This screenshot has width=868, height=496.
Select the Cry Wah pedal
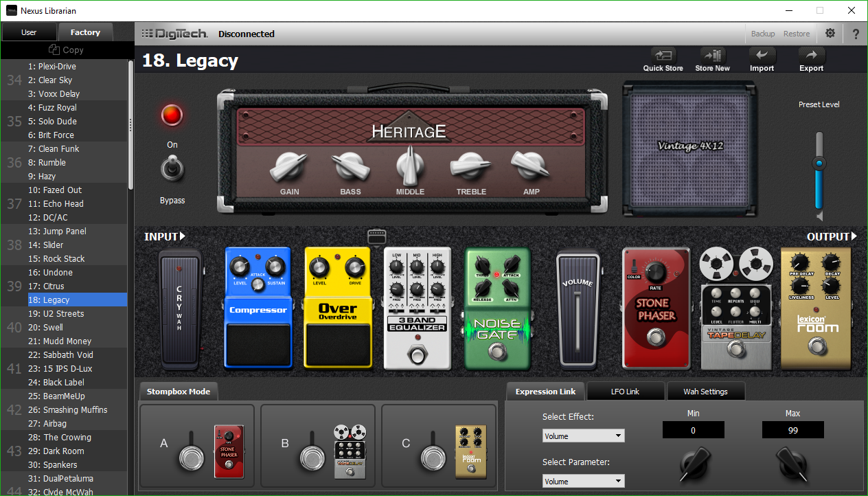click(x=179, y=309)
